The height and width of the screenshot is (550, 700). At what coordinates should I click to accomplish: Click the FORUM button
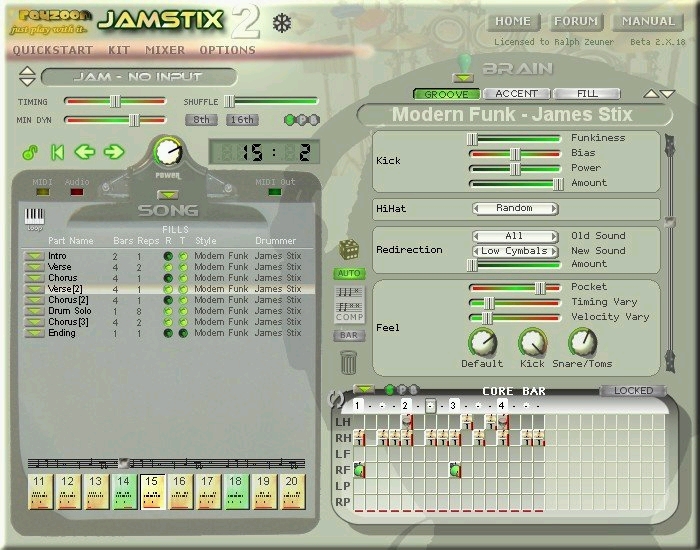576,21
